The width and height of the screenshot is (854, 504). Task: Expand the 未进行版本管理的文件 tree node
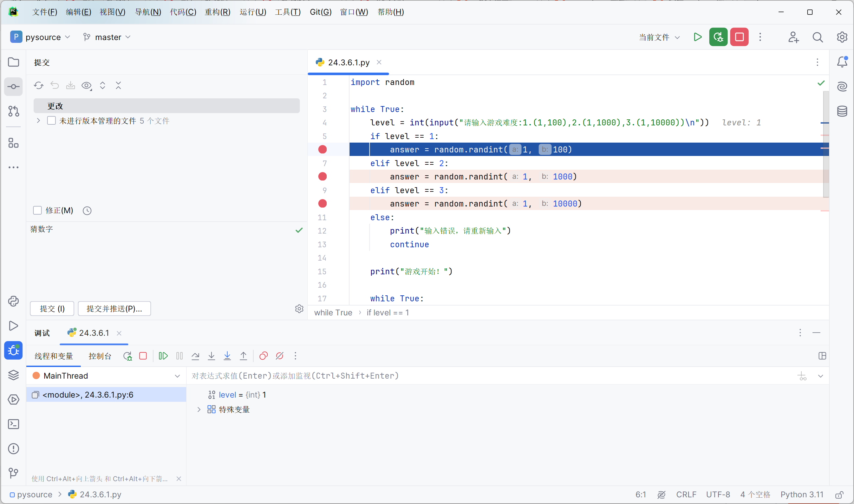click(38, 121)
